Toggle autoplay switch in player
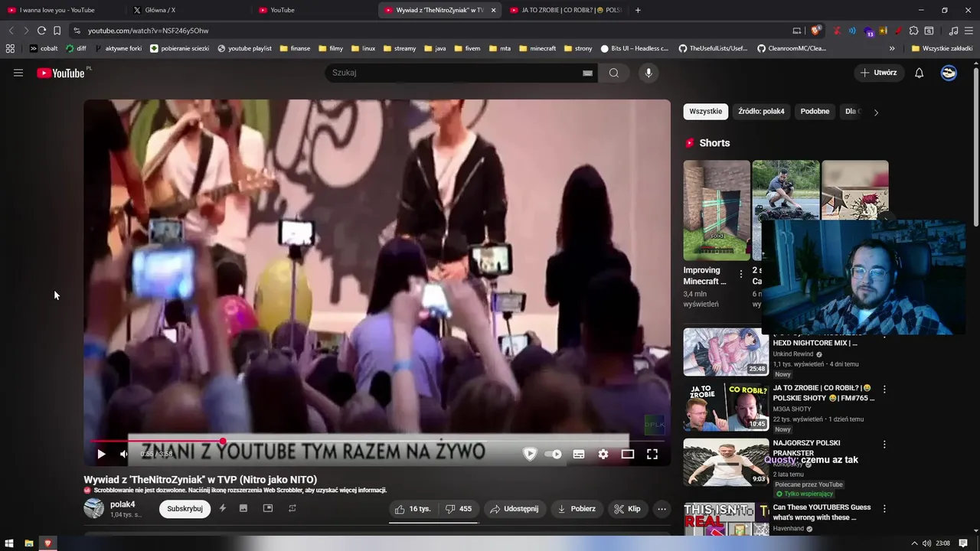Image resolution: width=980 pixels, height=551 pixels. pyautogui.click(x=554, y=454)
